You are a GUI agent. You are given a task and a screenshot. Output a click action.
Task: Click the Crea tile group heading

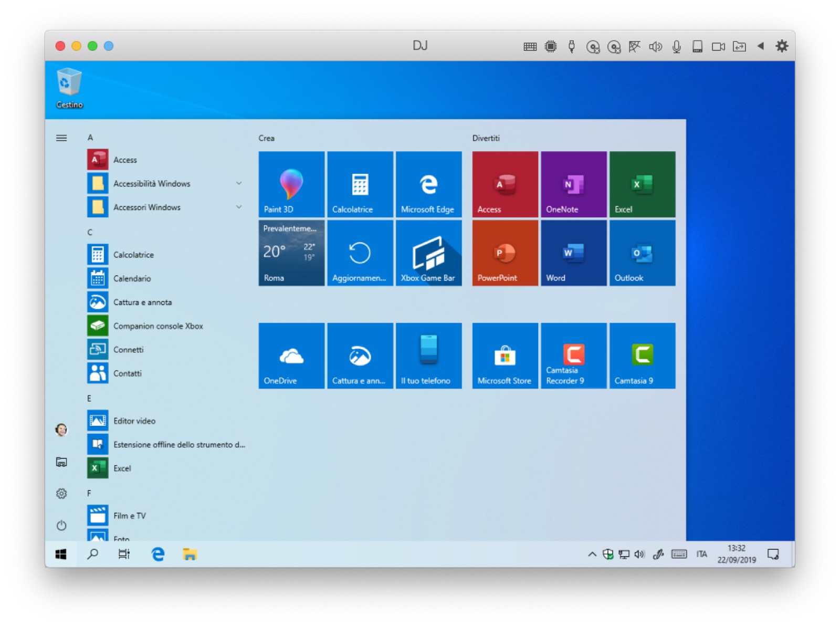coord(266,138)
